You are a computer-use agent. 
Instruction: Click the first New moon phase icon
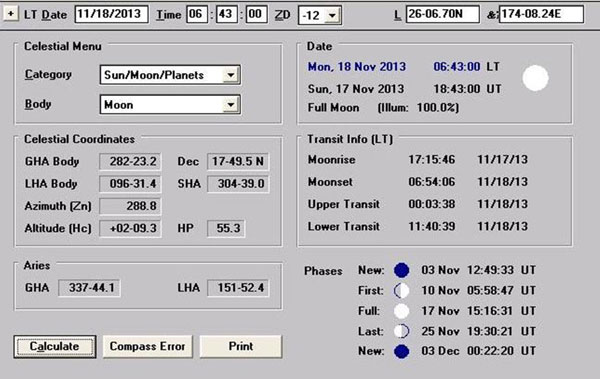(401, 270)
